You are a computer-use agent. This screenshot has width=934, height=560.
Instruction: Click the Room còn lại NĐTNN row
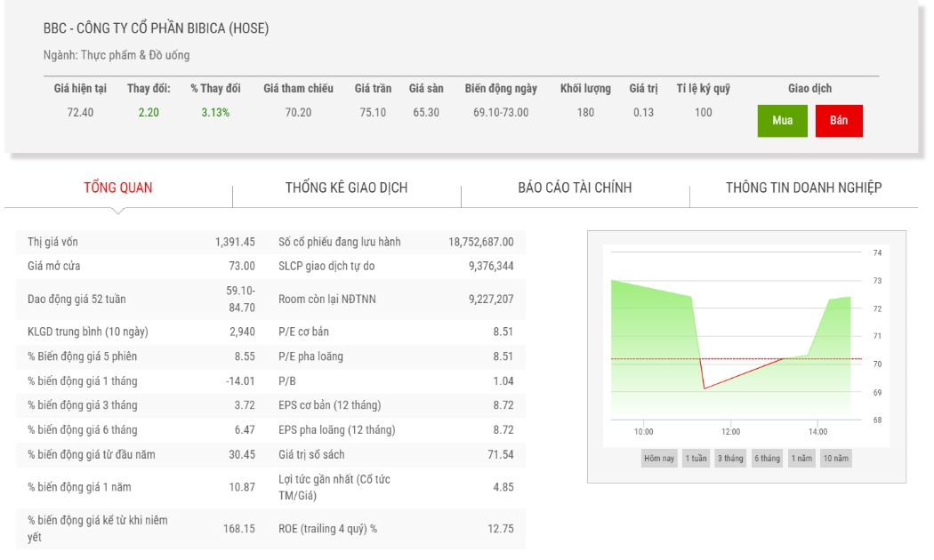396,300
